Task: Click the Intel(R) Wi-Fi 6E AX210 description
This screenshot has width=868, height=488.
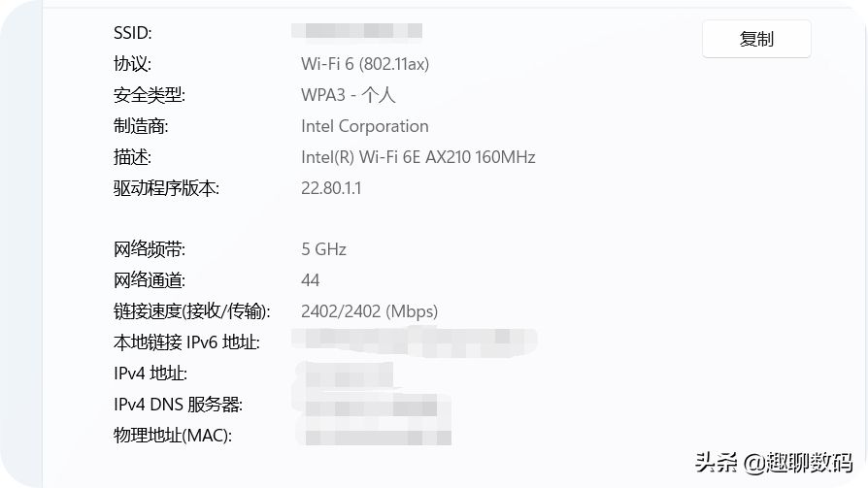Action: pyautogui.click(x=418, y=157)
